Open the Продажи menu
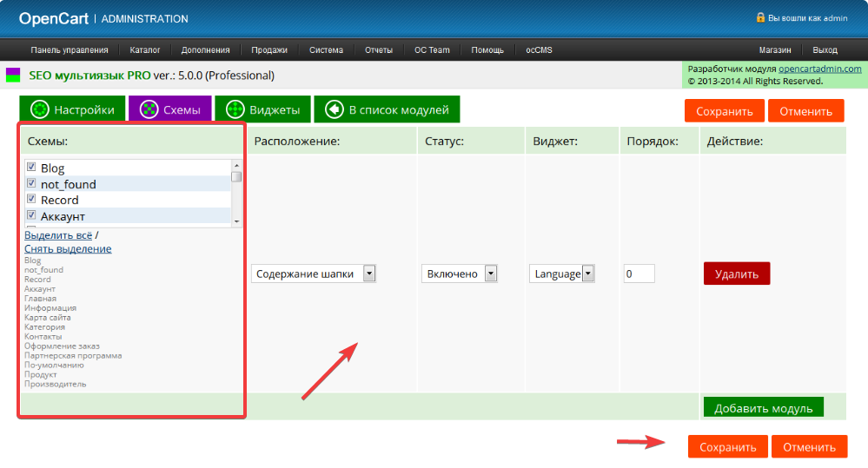This screenshot has height=468, width=868. (x=269, y=49)
